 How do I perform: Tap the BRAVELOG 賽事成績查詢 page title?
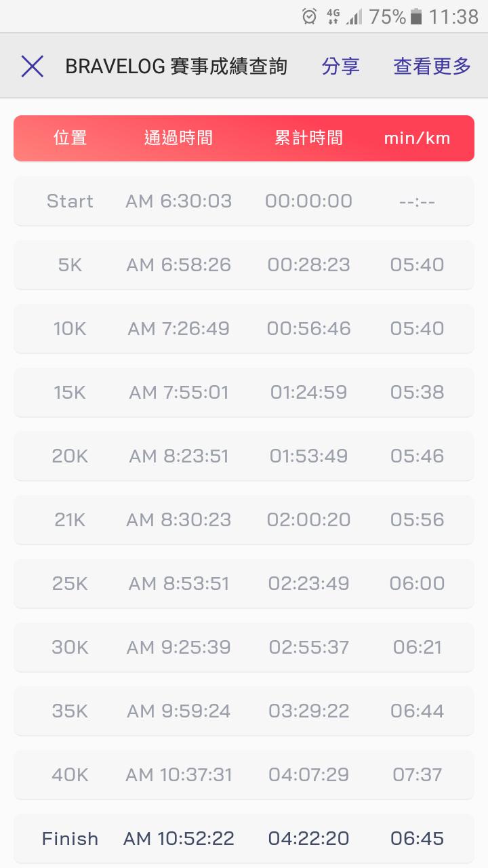coord(176,66)
